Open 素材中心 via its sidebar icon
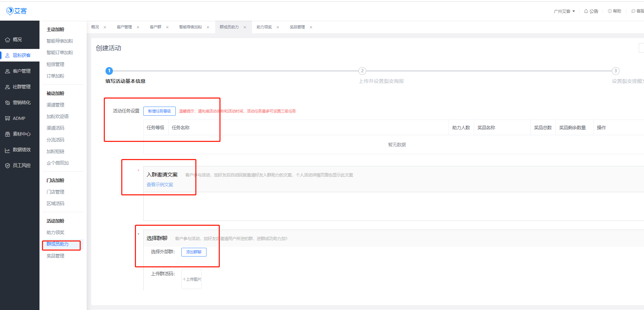Image resolution: width=644 pixels, height=310 pixels. click(7, 134)
